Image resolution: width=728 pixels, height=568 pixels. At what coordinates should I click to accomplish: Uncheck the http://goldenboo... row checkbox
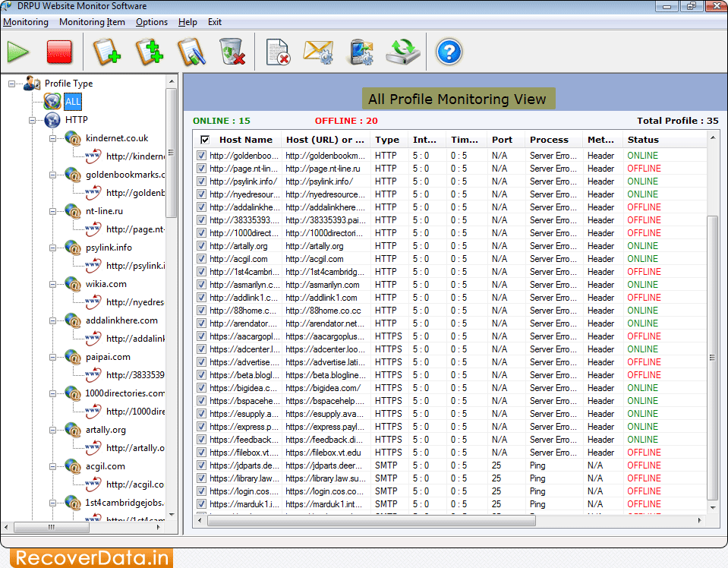click(201, 156)
